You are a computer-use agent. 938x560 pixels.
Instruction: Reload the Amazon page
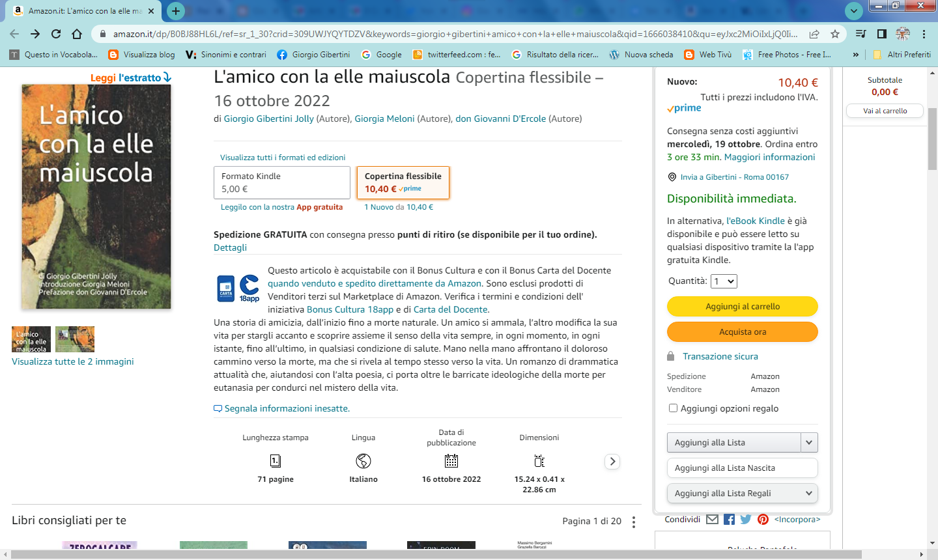point(56,34)
